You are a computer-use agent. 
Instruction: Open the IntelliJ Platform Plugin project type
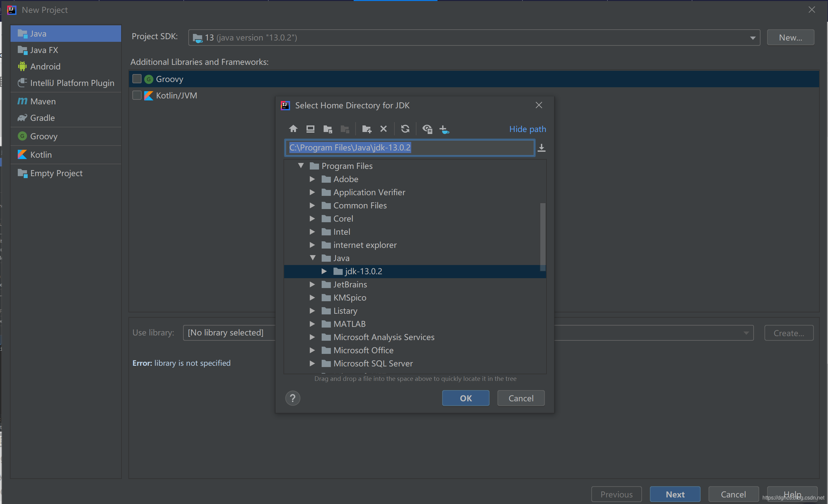72,83
